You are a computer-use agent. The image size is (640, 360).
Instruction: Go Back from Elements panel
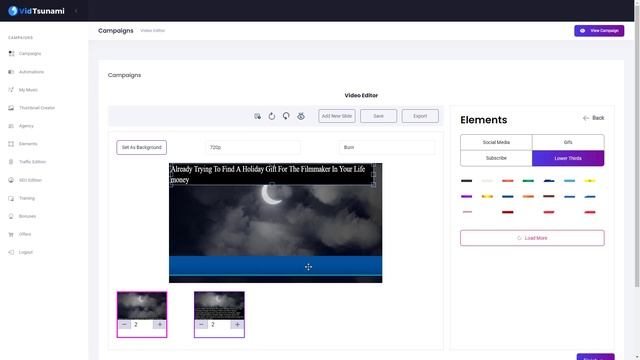(x=593, y=118)
